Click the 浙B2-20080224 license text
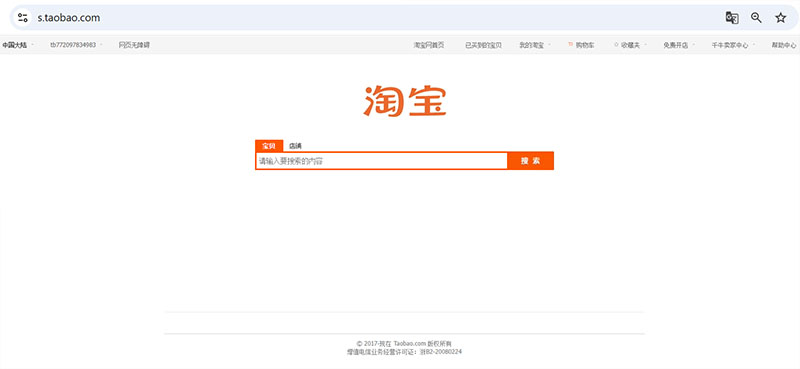 (x=441, y=352)
